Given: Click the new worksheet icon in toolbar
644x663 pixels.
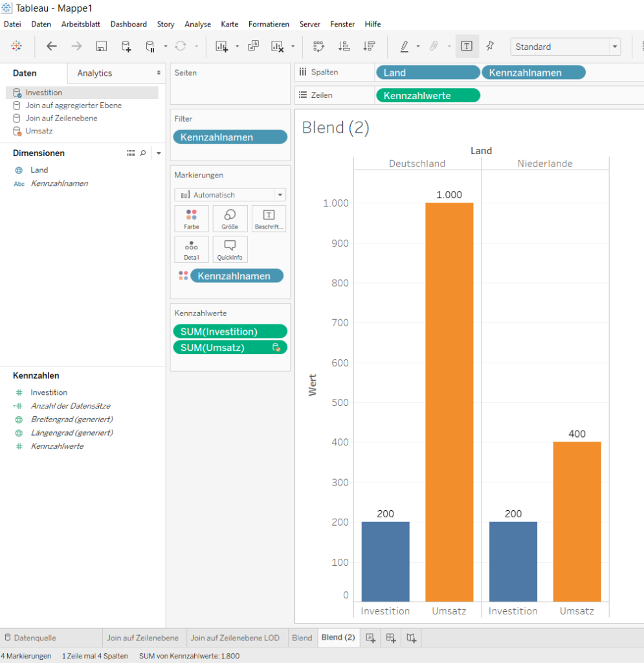Looking at the screenshot, I should (222, 46).
